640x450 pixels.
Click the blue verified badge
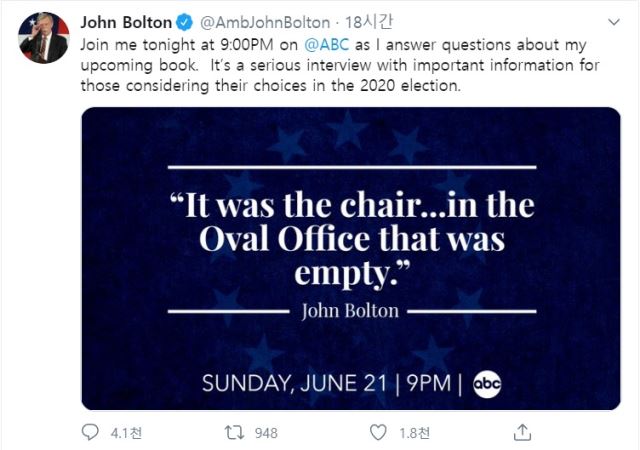(x=184, y=22)
